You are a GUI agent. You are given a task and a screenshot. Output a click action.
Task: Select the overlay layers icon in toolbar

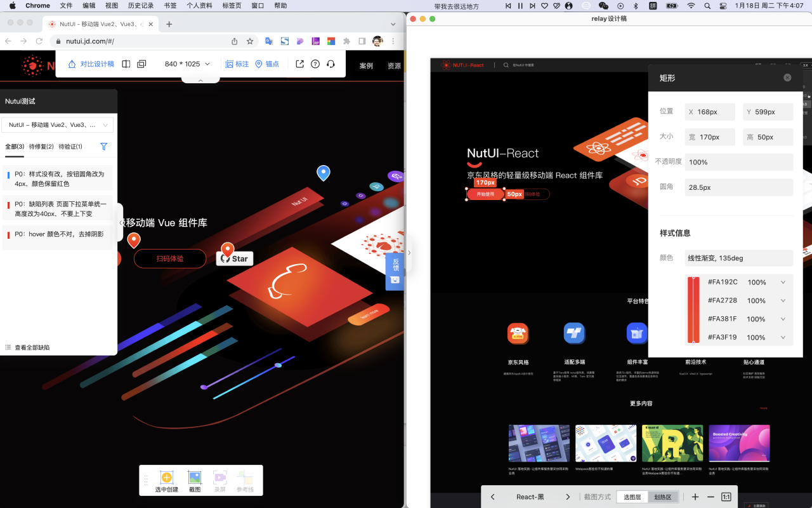click(x=141, y=64)
